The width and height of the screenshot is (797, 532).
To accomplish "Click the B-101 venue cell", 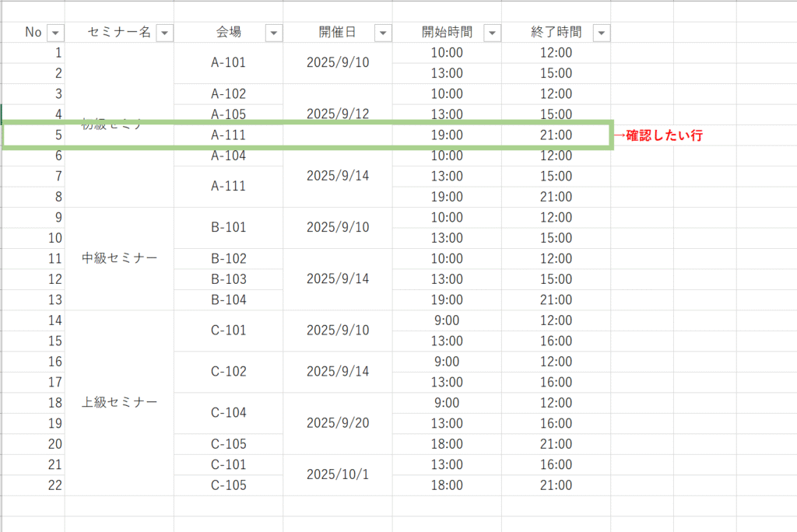I will pos(228,228).
